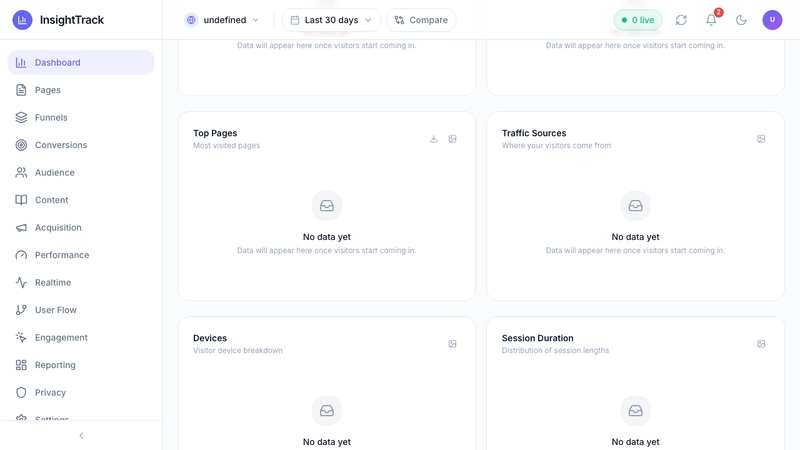Go to Reporting
The width and height of the screenshot is (800, 450).
click(x=81, y=365)
